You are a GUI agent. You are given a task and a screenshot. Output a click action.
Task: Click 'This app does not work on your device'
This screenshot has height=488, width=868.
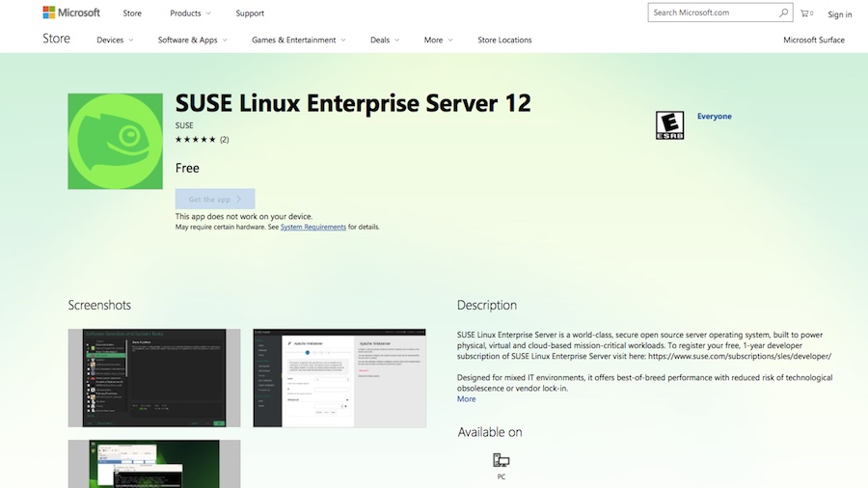point(244,216)
